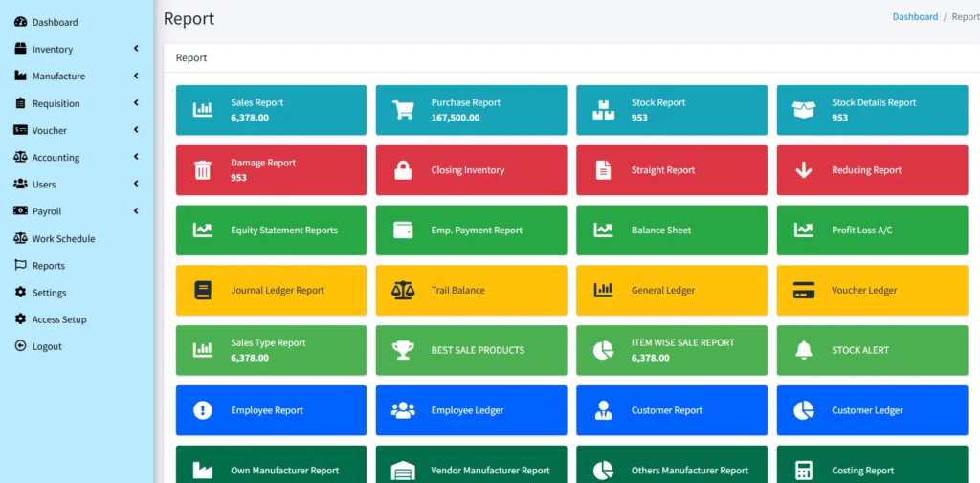Click the Purchase Report shopping cart icon

pos(403,110)
